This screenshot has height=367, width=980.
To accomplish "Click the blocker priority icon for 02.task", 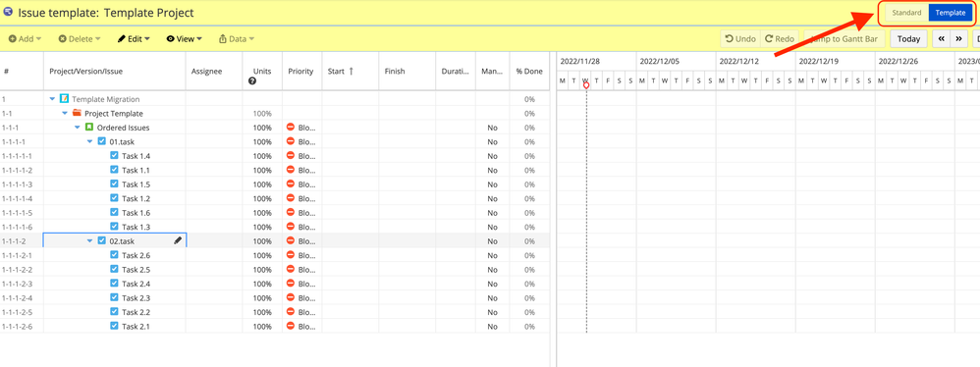I will pyautogui.click(x=291, y=241).
